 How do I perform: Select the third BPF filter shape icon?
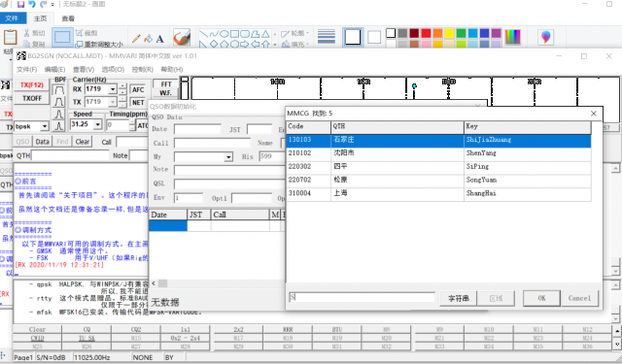tap(59, 115)
